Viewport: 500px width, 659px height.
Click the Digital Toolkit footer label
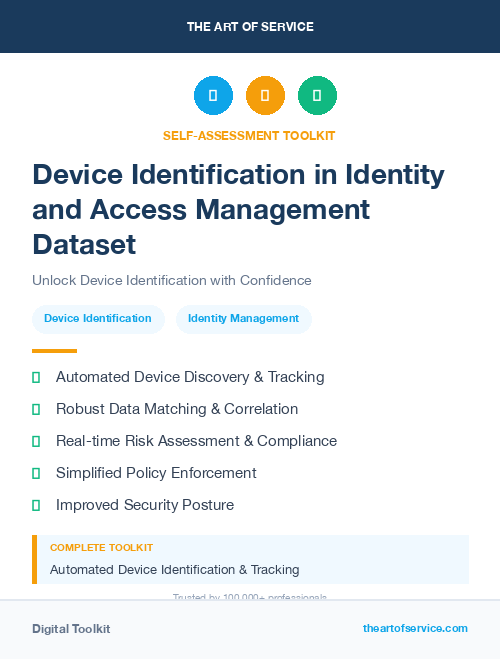click(x=71, y=629)
